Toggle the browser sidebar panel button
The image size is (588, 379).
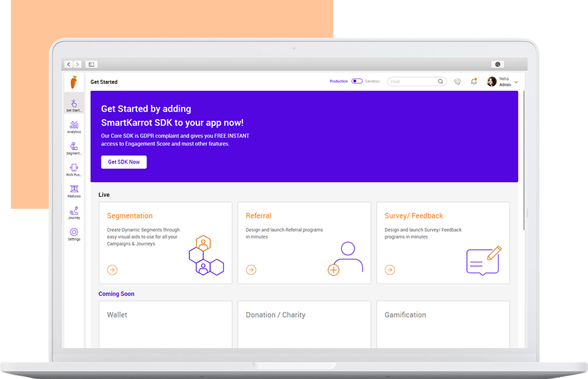(91, 64)
